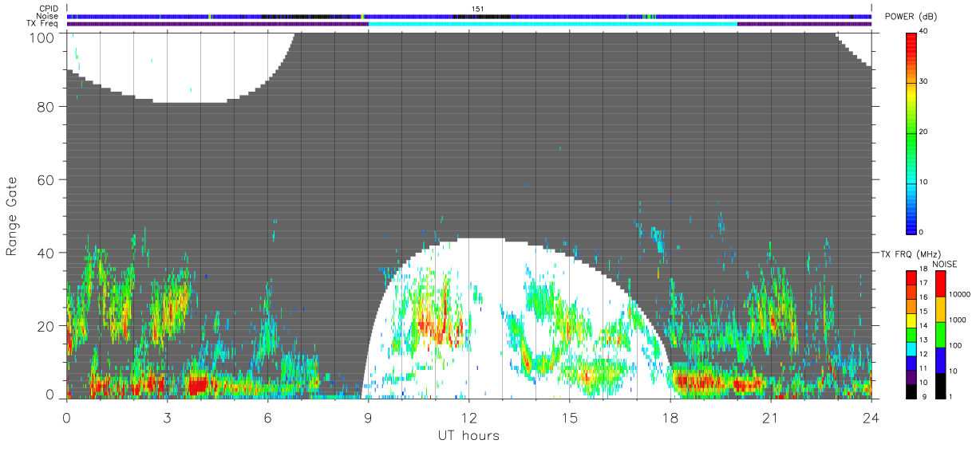Image resolution: width=980 pixels, height=452 pixels.
Task: Click UT hours axis tick 9
Action: tap(368, 418)
